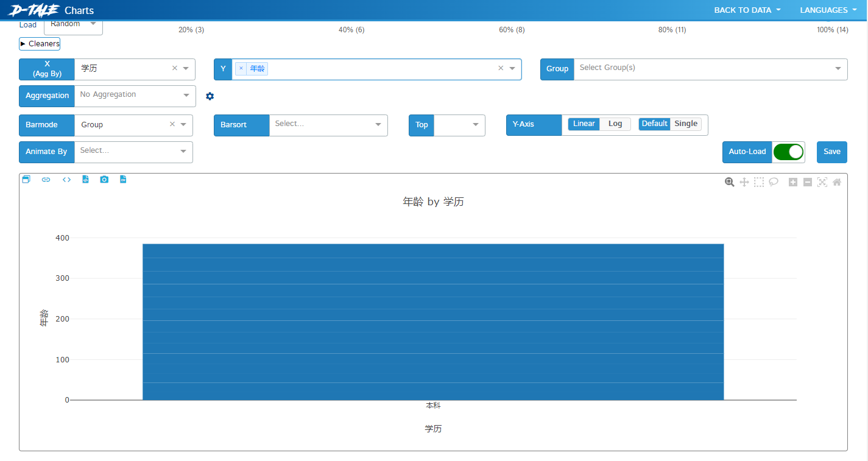Open the code snippet angle-brackets icon

[x=66, y=180]
